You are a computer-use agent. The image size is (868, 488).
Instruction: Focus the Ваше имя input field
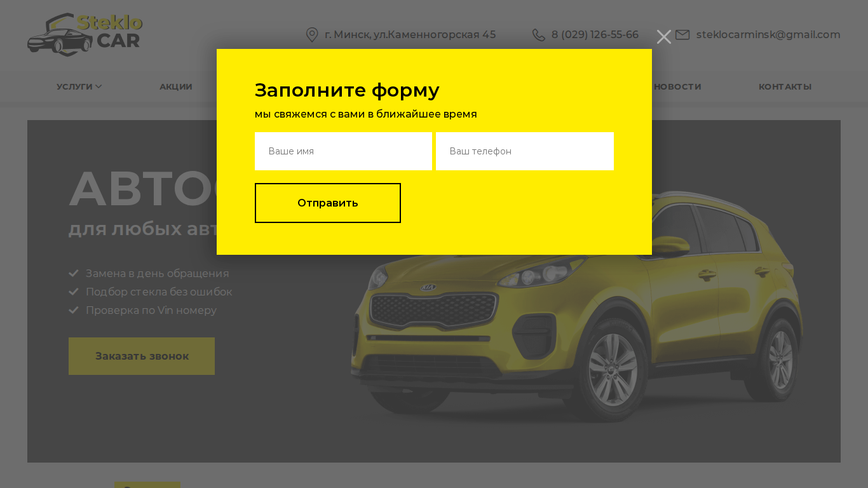[x=343, y=151]
